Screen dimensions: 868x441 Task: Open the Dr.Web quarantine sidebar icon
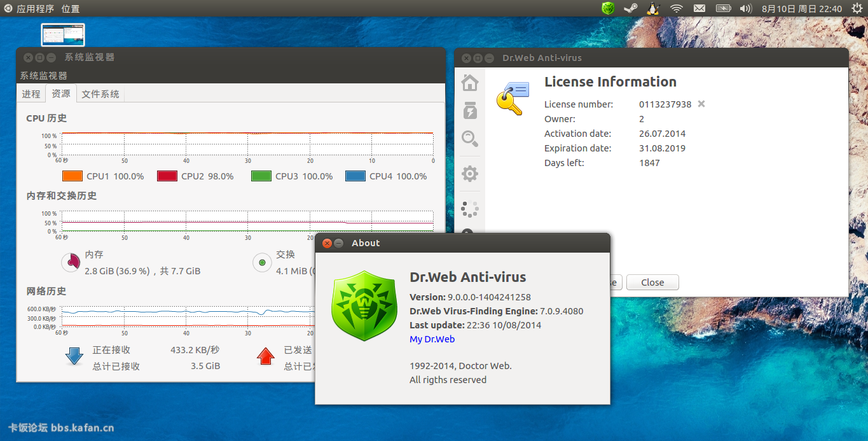click(x=470, y=110)
